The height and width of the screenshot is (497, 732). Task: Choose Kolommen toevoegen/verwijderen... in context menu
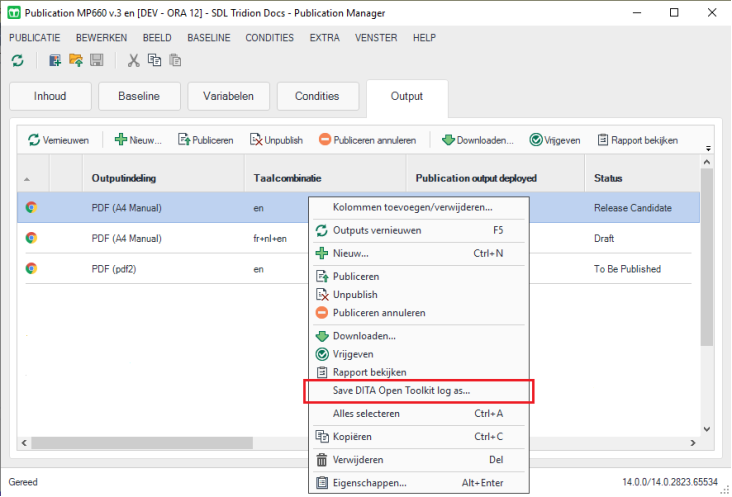click(x=419, y=207)
